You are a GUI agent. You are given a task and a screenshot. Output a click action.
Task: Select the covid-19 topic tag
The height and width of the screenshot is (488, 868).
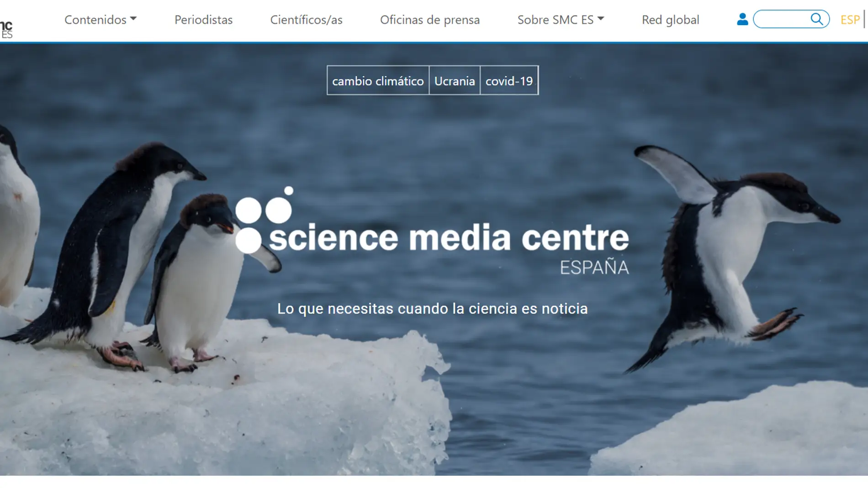click(509, 80)
